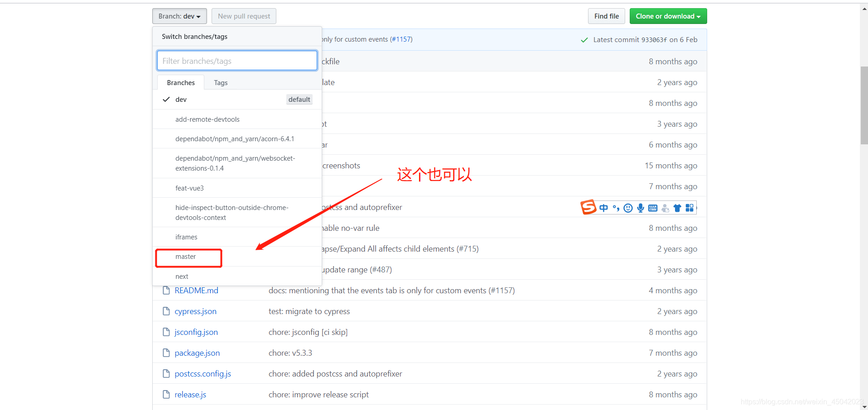Image resolution: width=868 pixels, height=410 pixels.
Task: Click the Find file button
Action: click(x=606, y=16)
